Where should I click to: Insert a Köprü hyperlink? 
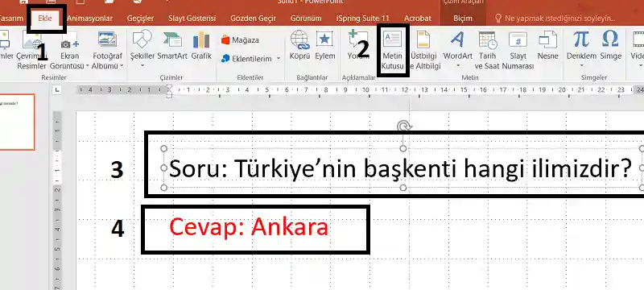coord(299,46)
